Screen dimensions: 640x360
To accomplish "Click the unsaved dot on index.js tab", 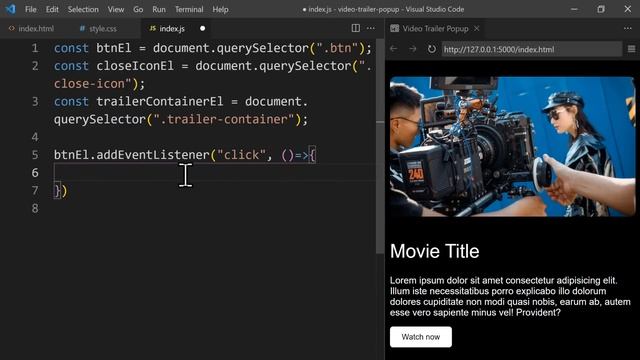I will tap(202, 29).
